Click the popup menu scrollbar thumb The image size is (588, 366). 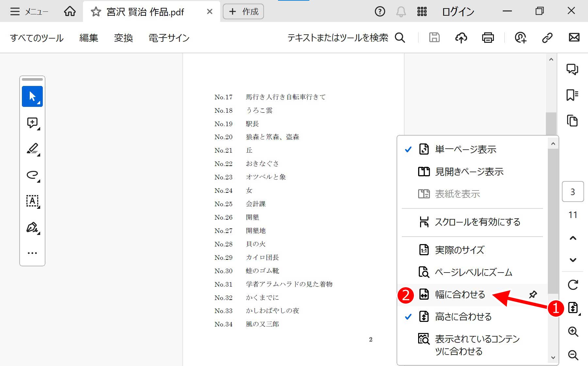pyautogui.click(x=553, y=221)
